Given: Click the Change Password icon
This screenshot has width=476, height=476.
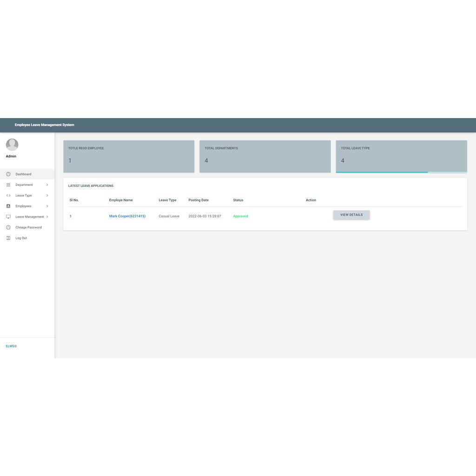Looking at the screenshot, I should pos(8,228).
